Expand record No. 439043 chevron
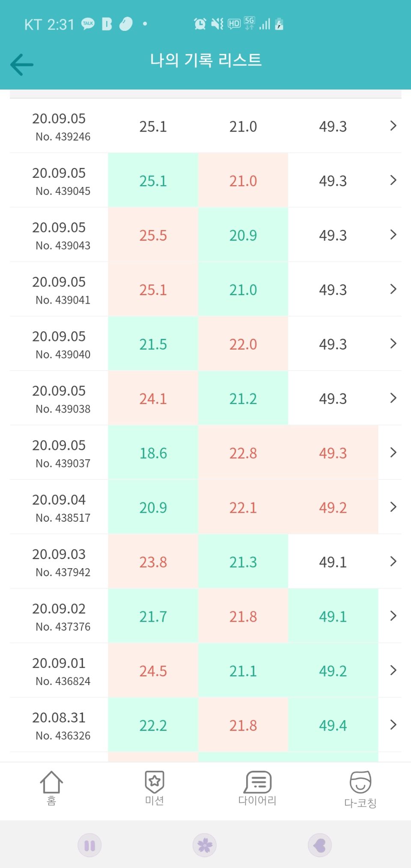This screenshot has width=411, height=868. [393, 235]
